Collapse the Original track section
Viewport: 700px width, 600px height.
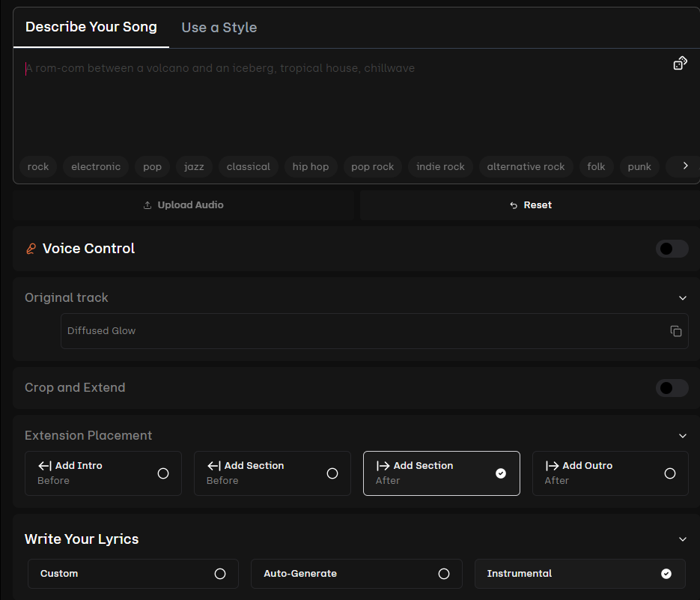[x=682, y=298]
